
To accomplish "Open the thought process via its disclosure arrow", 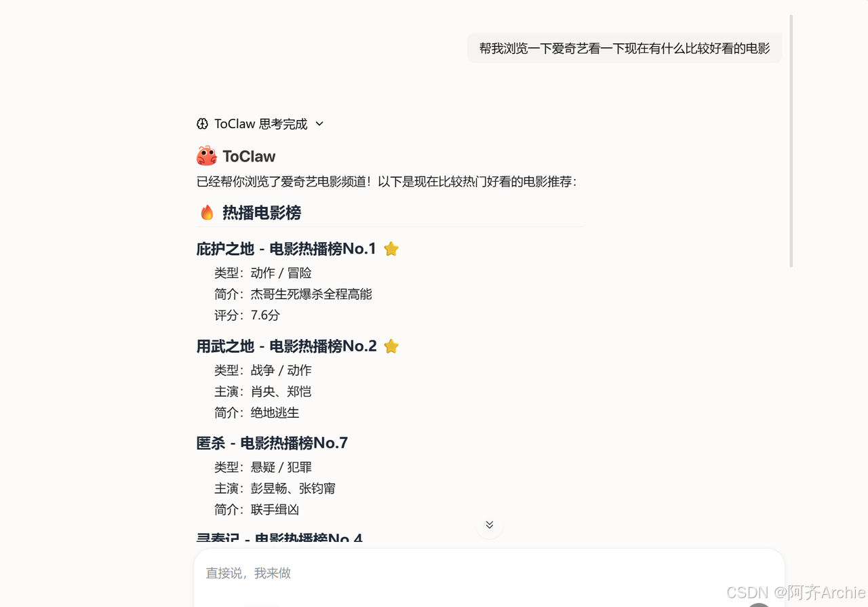I will [x=319, y=124].
